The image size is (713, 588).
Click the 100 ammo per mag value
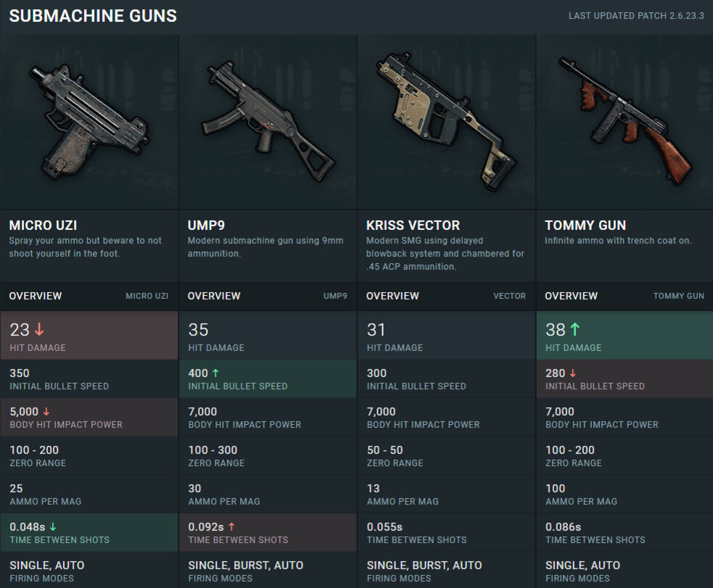(555, 489)
